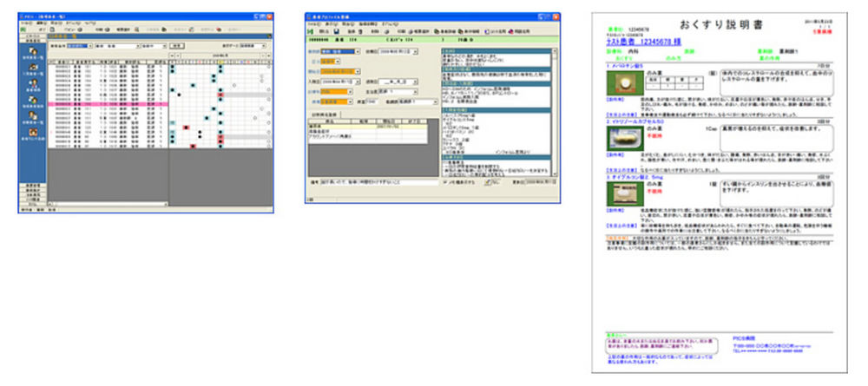868x386 pixels.
Task: Click the おくすり説明書 document title
Action: [720, 25]
